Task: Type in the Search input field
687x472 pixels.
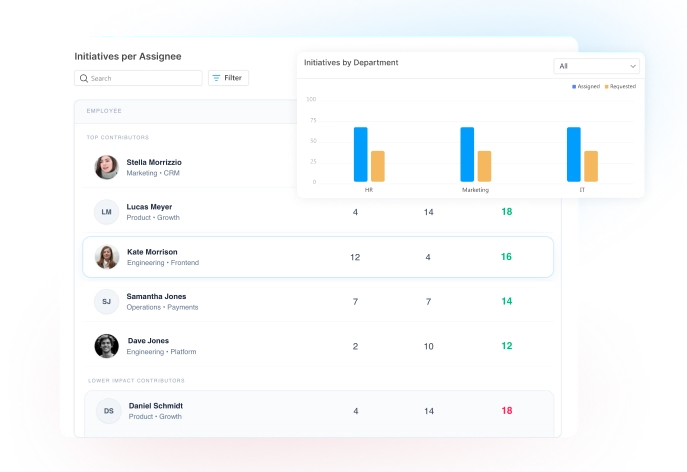Action: pos(144,78)
